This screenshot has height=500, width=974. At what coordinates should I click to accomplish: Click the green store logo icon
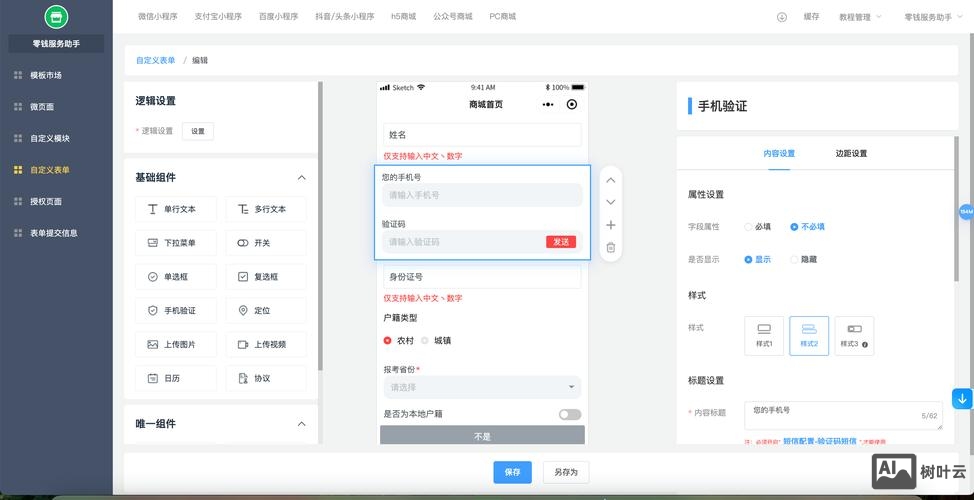coord(56,17)
